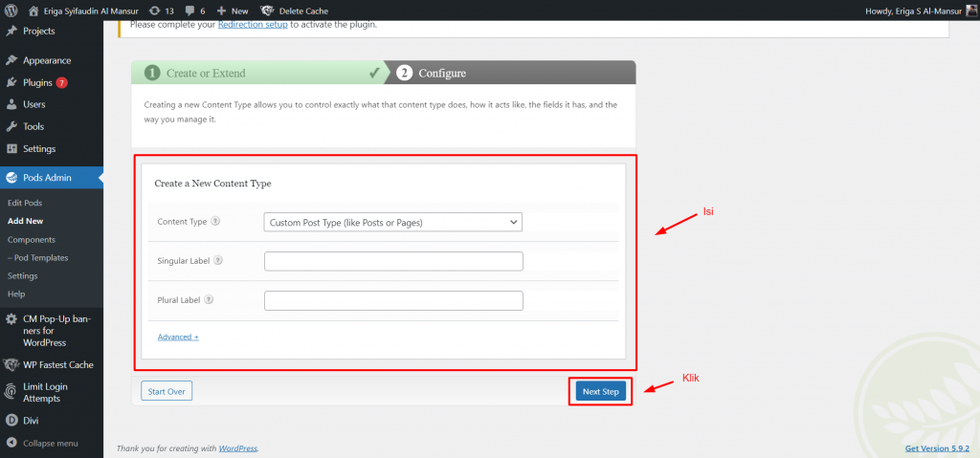
Task: Expand the Advanced + options
Action: pyautogui.click(x=178, y=337)
